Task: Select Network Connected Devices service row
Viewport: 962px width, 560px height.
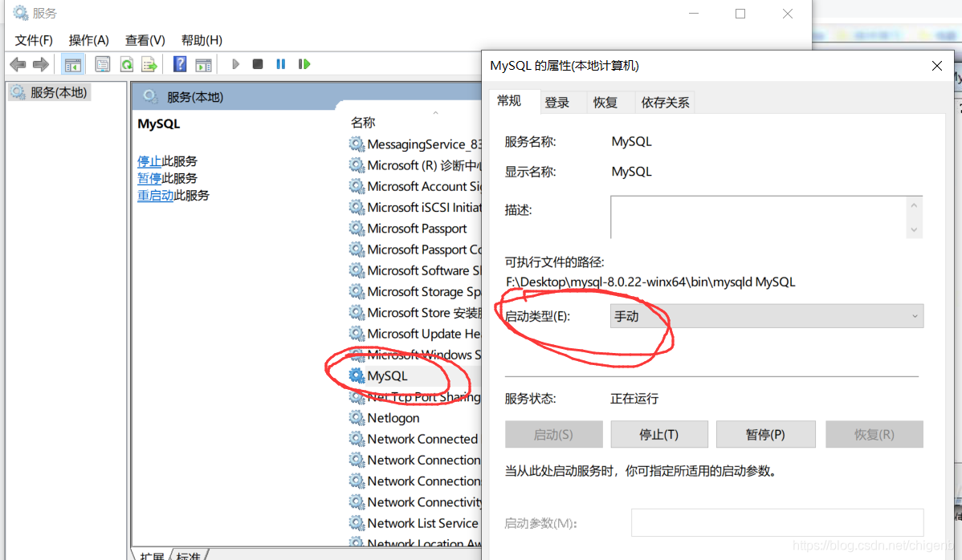Action: pos(414,439)
